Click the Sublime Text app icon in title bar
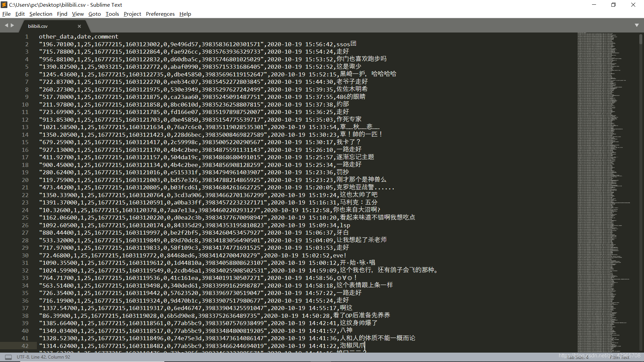This screenshot has width=644, height=362. [x=4, y=5]
